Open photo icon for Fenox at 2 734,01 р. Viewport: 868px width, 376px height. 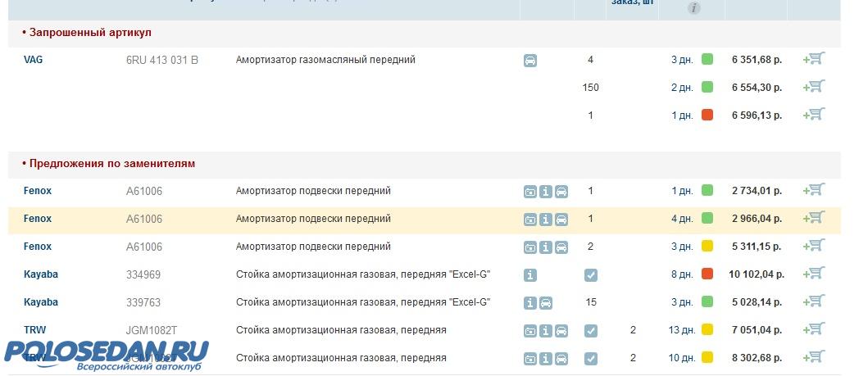click(x=530, y=193)
